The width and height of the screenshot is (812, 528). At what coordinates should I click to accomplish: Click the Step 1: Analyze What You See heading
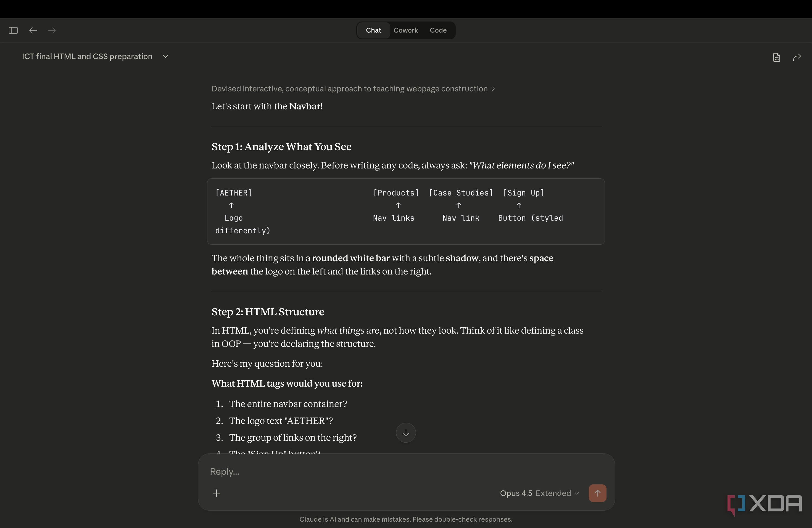pyautogui.click(x=281, y=147)
